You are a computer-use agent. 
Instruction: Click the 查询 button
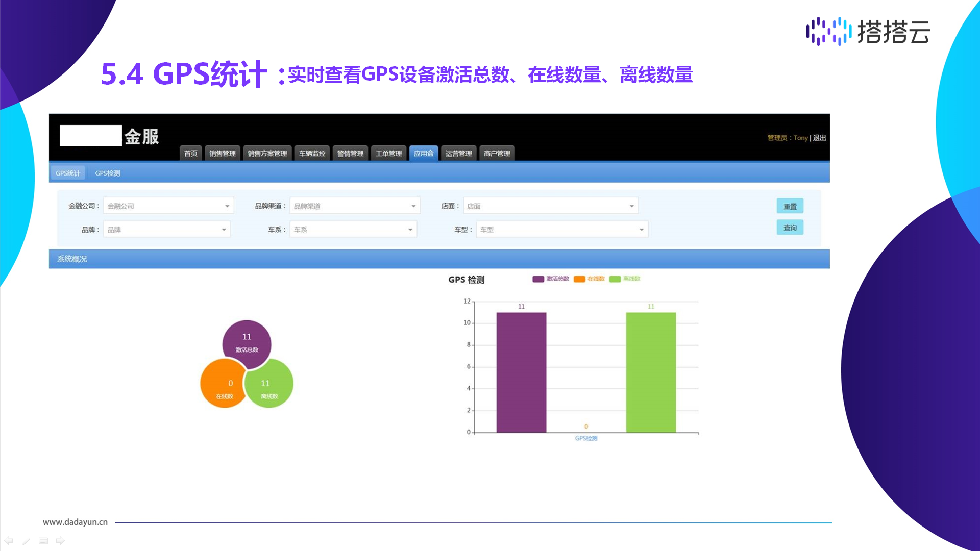pyautogui.click(x=790, y=228)
